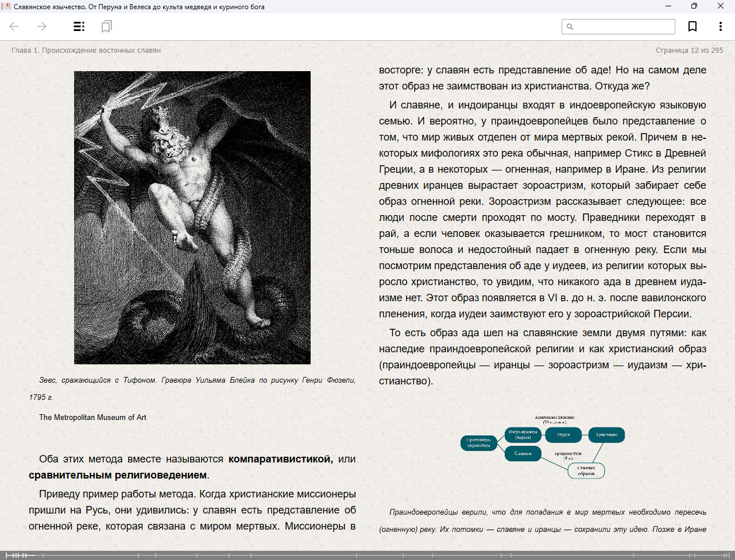Close the book reader window

tap(721, 6)
